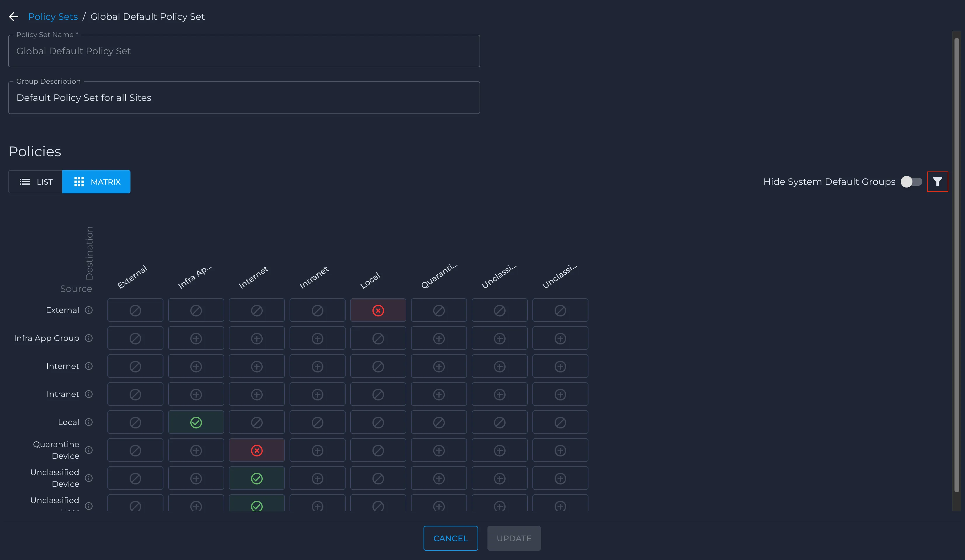965x560 pixels.
Task: Select deny cell External to Local
Action: coord(378,310)
